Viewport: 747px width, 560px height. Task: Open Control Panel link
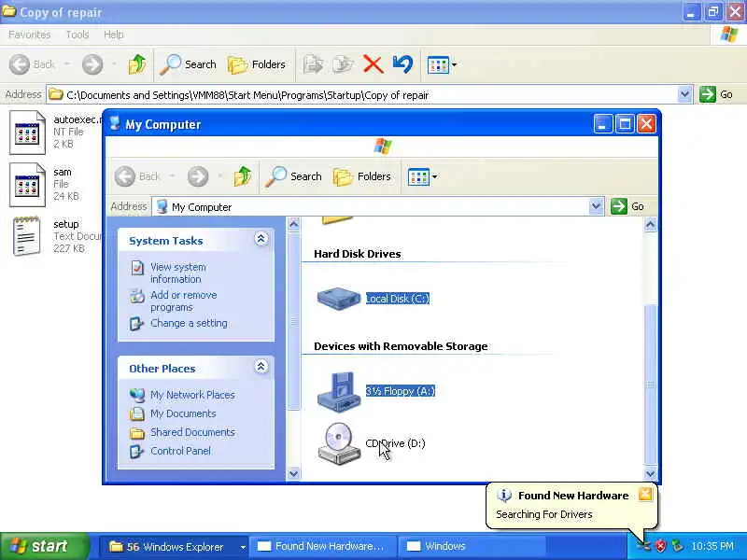[x=180, y=451]
